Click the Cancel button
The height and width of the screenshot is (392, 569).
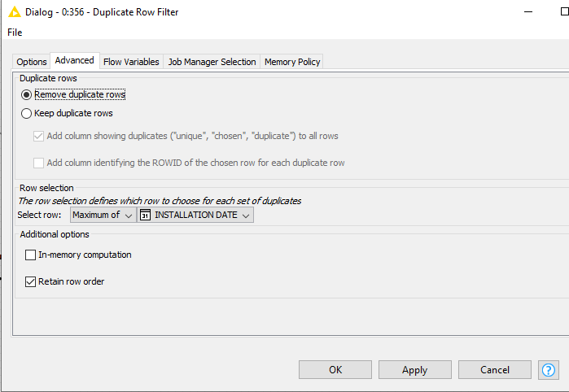(494, 370)
